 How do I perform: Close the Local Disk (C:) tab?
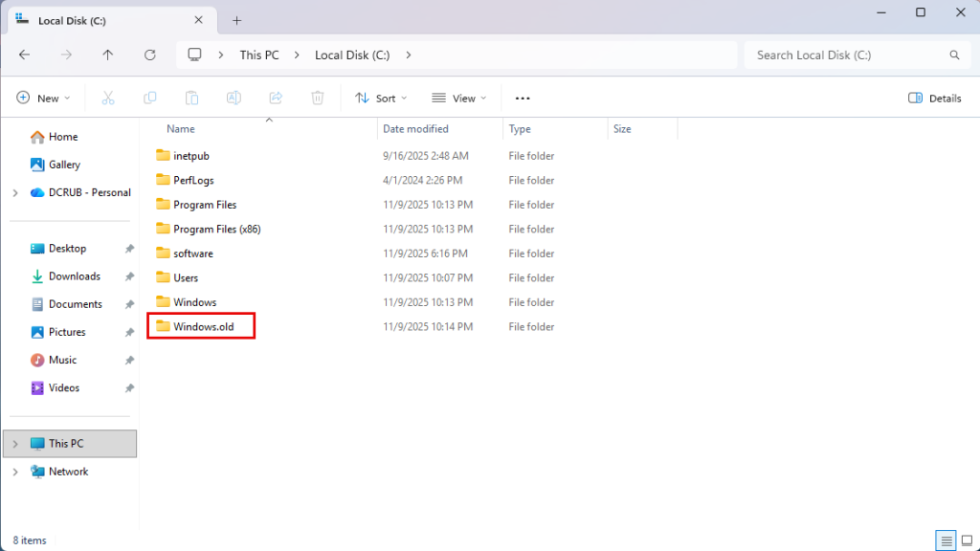(199, 20)
